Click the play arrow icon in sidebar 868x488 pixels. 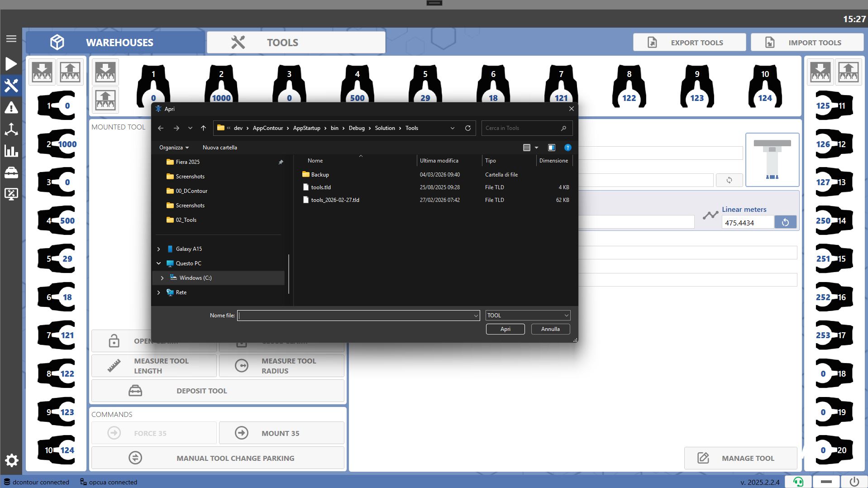[x=11, y=63]
